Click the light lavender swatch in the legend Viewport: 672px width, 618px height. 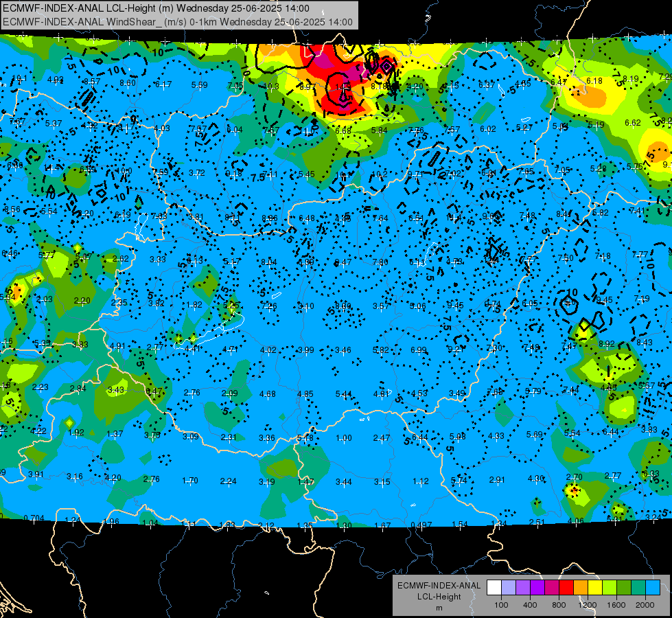[509, 588]
